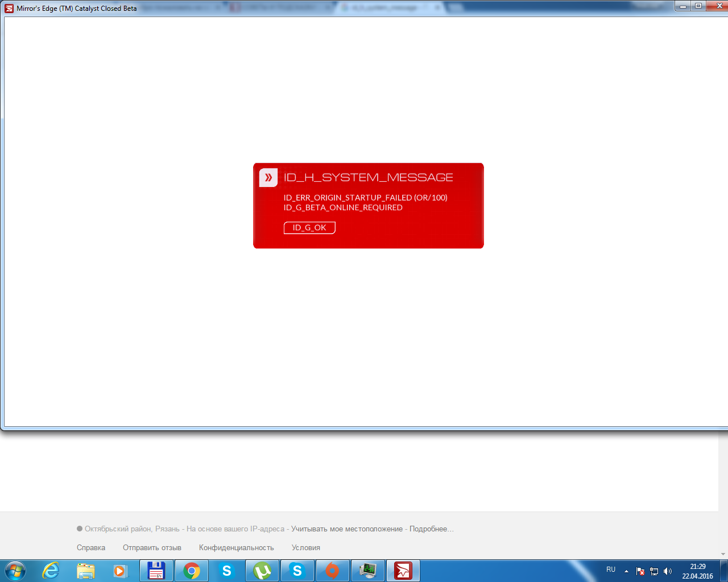This screenshot has width=728, height=582.
Task: Switch to Origin in the taskbar
Action: click(x=333, y=570)
